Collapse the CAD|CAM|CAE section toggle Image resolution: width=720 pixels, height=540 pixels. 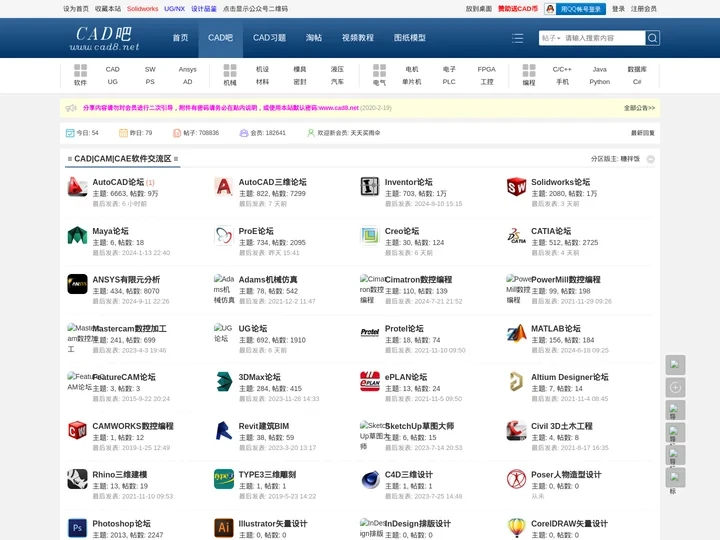point(651,159)
